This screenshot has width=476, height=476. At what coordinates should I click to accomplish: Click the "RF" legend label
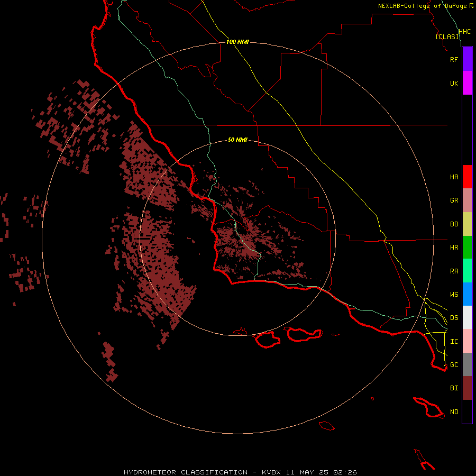(454, 59)
